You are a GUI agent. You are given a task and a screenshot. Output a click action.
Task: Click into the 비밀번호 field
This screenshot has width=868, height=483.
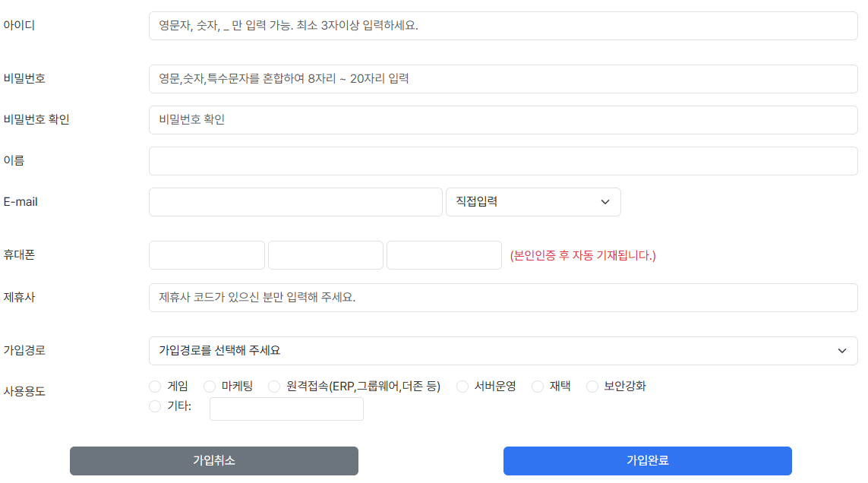[503, 79]
